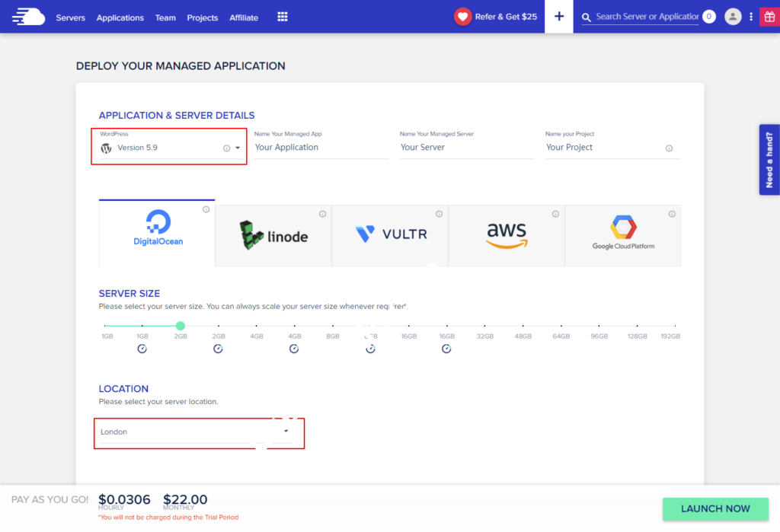Click the heart Refer & Get $25
Viewport: 780px width, 532px height.
click(496, 17)
